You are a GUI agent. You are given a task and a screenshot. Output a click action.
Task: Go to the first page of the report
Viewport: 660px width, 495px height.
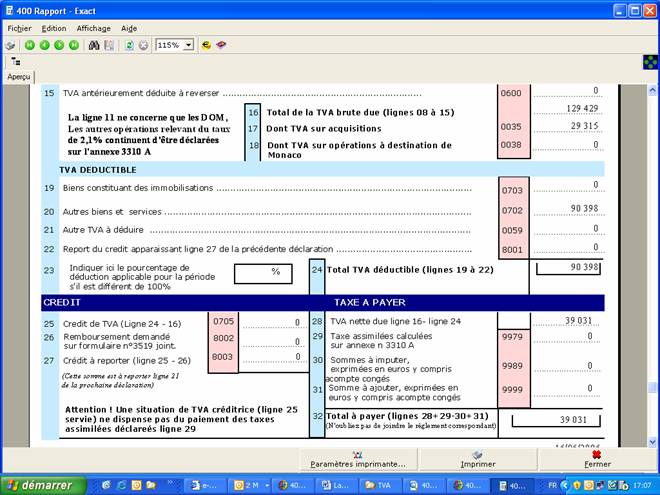pos(30,45)
